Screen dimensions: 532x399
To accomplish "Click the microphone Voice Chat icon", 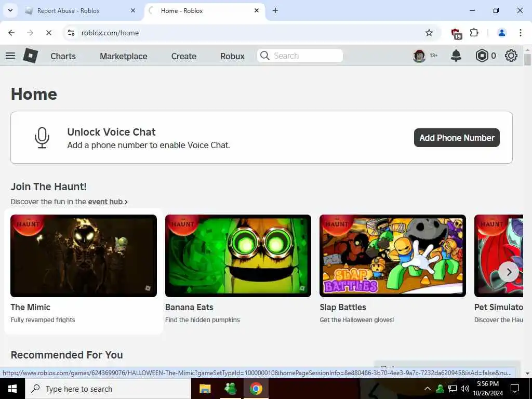I will click(x=42, y=138).
